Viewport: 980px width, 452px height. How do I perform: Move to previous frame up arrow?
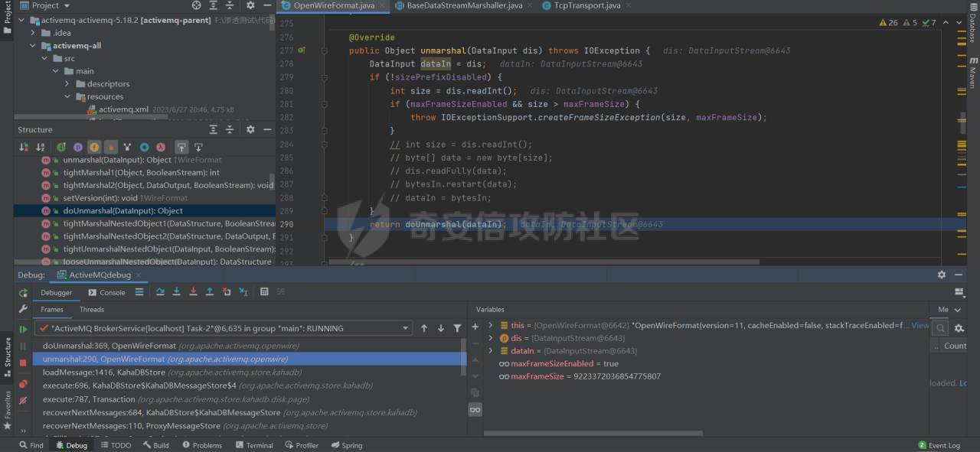click(424, 328)
